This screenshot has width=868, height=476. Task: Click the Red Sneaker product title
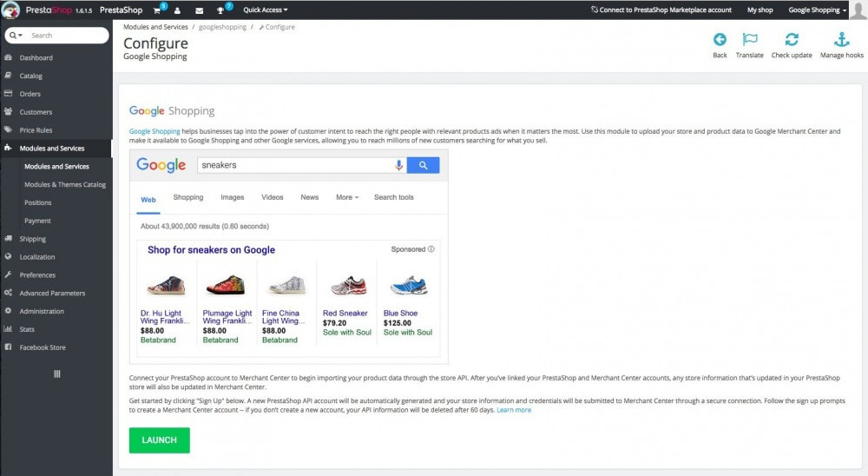pyautogui.click(x=345, y=313)
